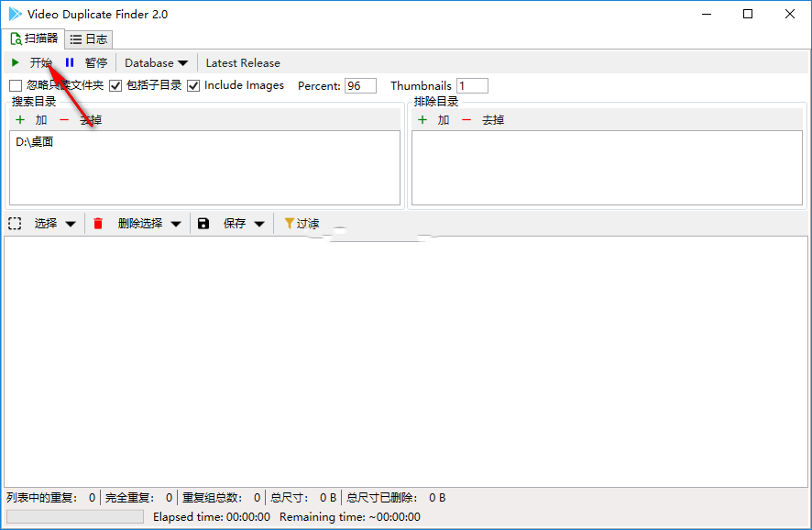The image size is (812, 530).
Task: Click the 加 label in 搜索目录 panel
Action: pos(41,120)
